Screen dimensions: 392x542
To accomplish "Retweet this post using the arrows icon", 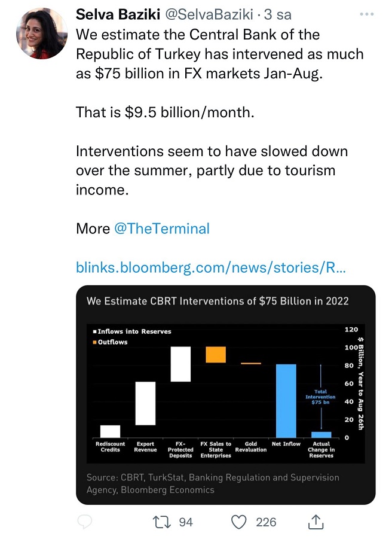I will 161,522.
